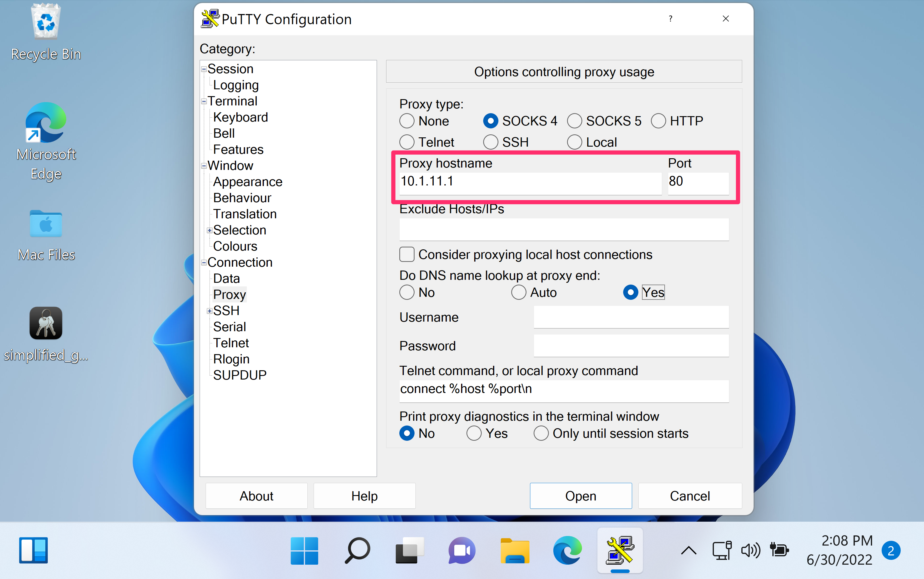Select Local proxy type
924x579 pixels.
[574, 142]
